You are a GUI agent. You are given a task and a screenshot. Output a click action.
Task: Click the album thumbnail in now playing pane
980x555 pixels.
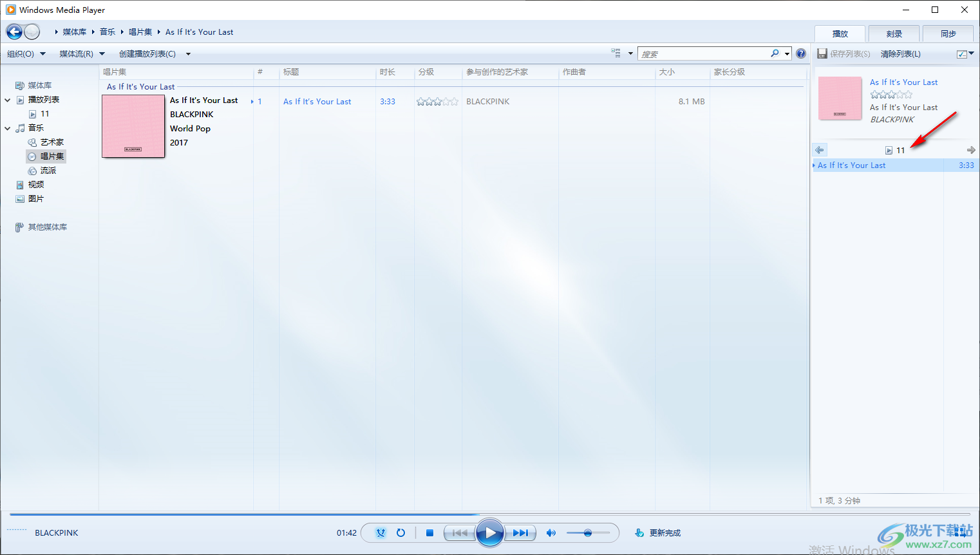[840, 99]
